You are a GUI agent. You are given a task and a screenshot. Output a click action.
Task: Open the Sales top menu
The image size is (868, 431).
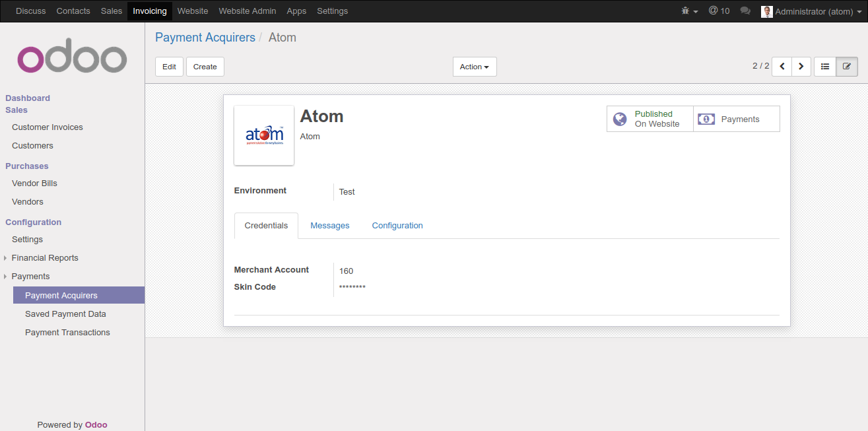point(112,11)
